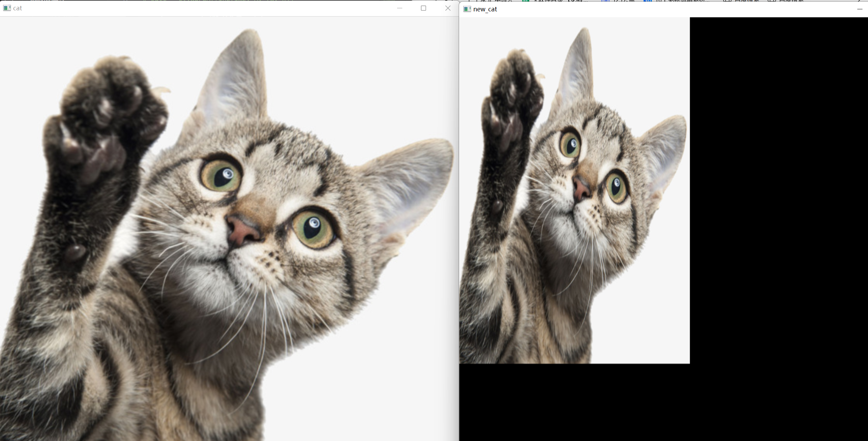The width and height of the screenshot is (868, 441).
Task: Click the new_cat window title text
Action: (x=485, y=9)
